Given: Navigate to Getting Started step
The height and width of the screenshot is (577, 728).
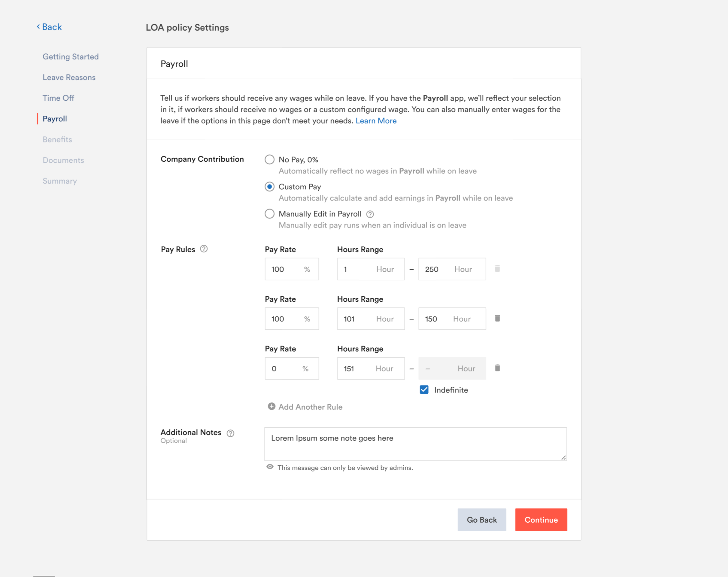Looking at the screenshot, I should 71,57.
